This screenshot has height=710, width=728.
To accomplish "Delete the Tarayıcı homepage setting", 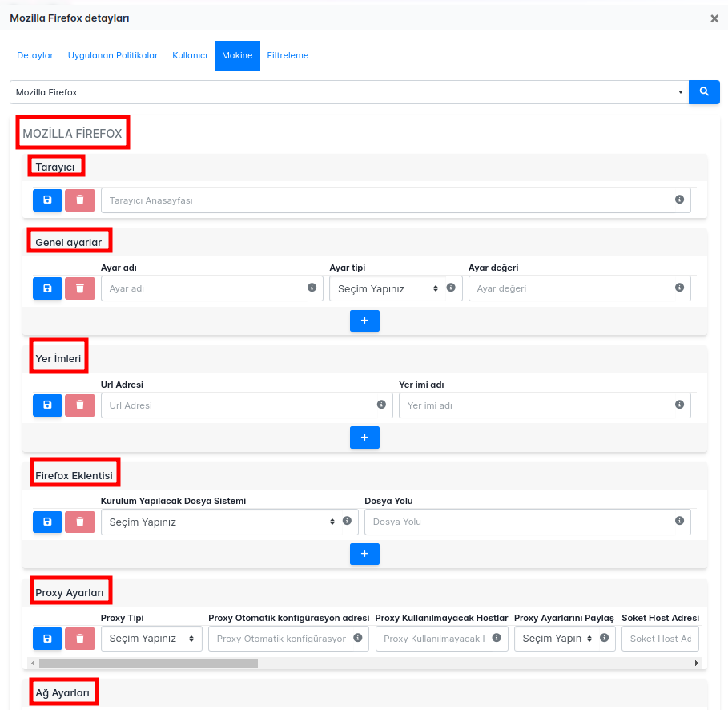I will point(80,200).
